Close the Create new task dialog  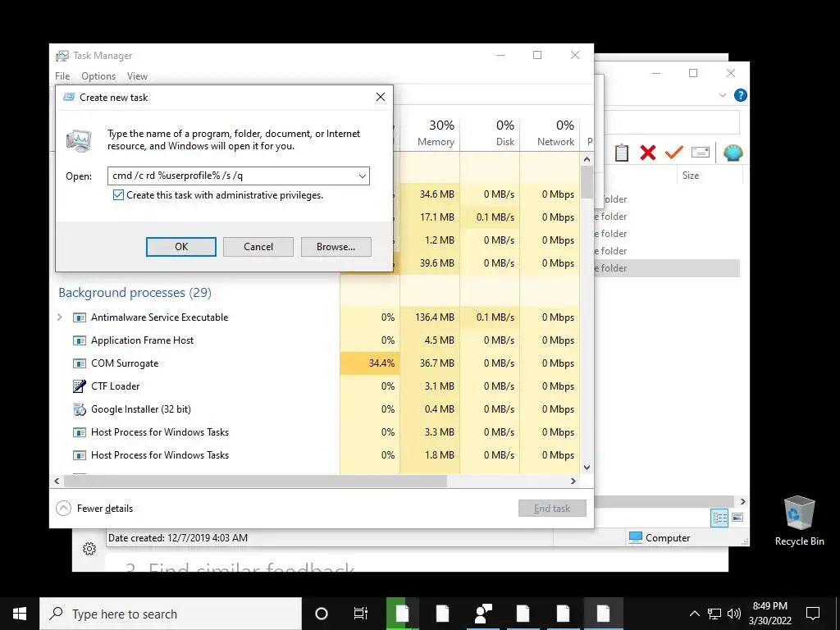pyautogui.click(x=381, y=97)
